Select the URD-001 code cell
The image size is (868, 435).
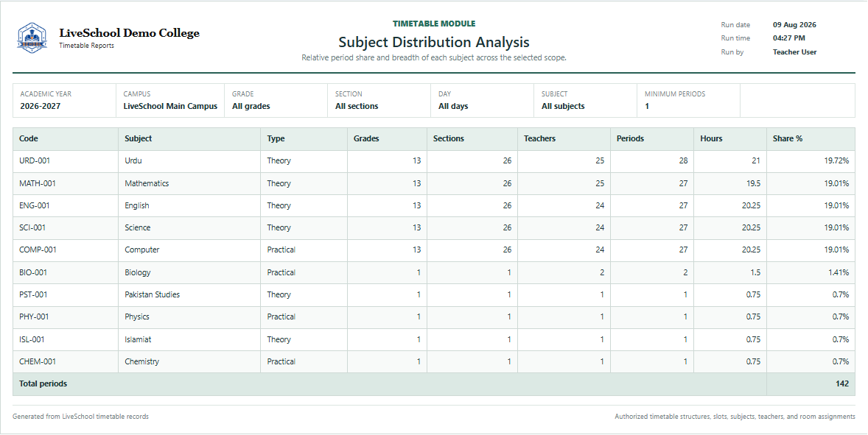66,161
